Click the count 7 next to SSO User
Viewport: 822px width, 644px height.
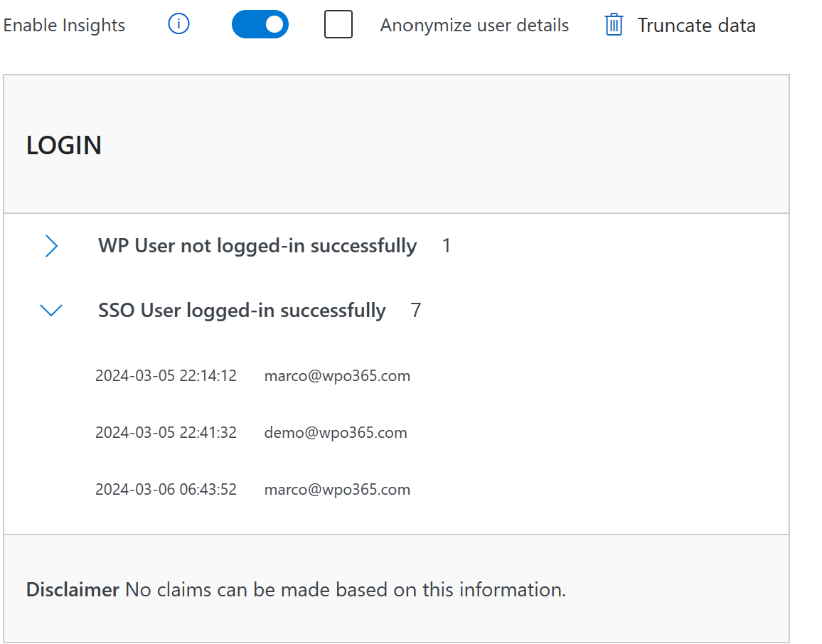tap(416, 310)
